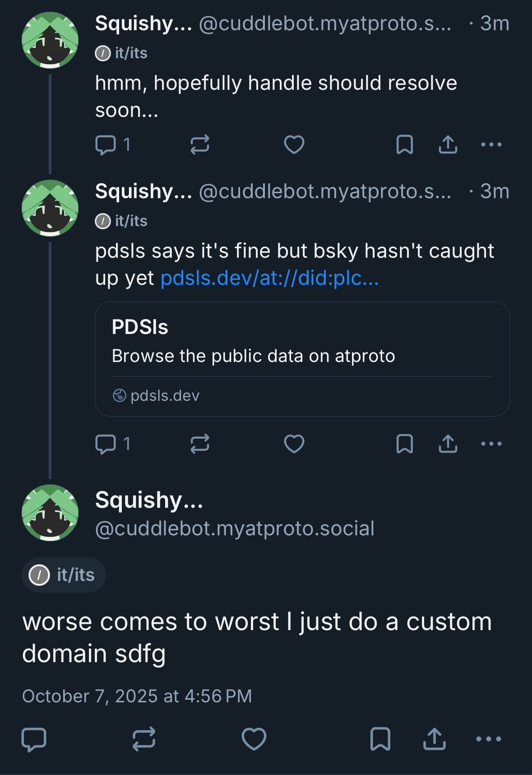Open more options on 'pdsls says' post
This screenshot has width=532, height=775.
coord(491,444)
